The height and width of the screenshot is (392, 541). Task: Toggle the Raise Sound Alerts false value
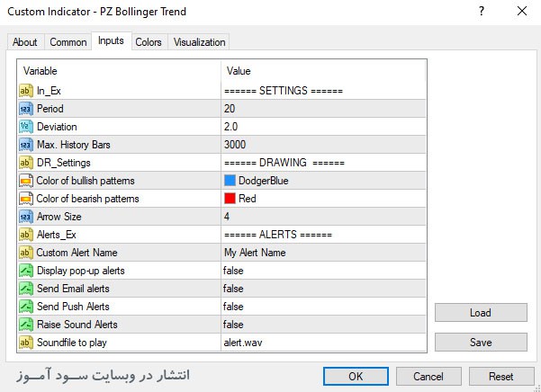pos(233,325)
